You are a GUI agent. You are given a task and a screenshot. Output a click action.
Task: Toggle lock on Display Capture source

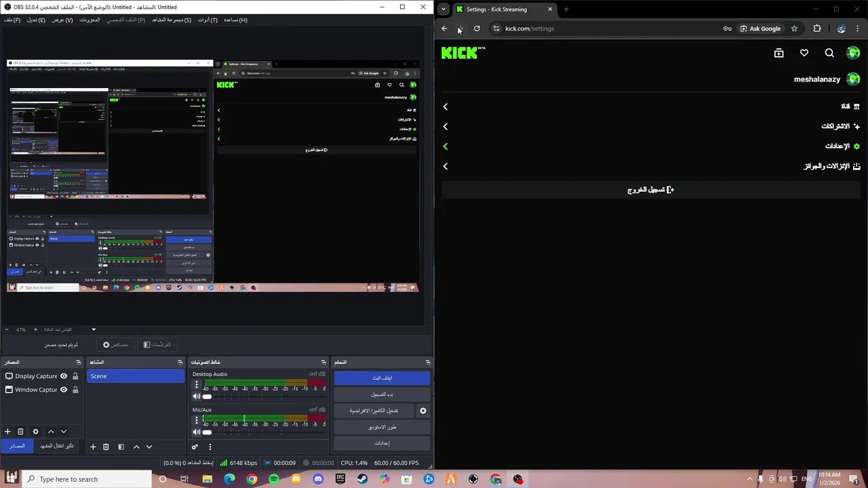tap(75, 376)
